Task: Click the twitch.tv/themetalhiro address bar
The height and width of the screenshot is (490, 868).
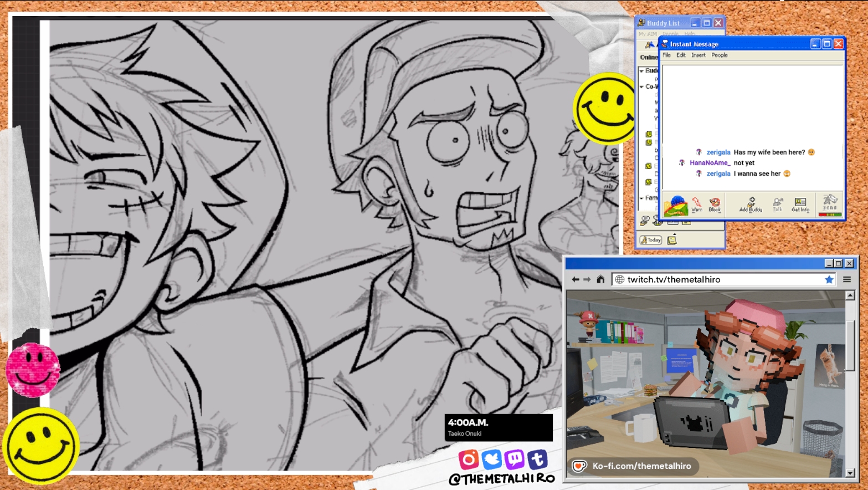Action: point(720,279)
